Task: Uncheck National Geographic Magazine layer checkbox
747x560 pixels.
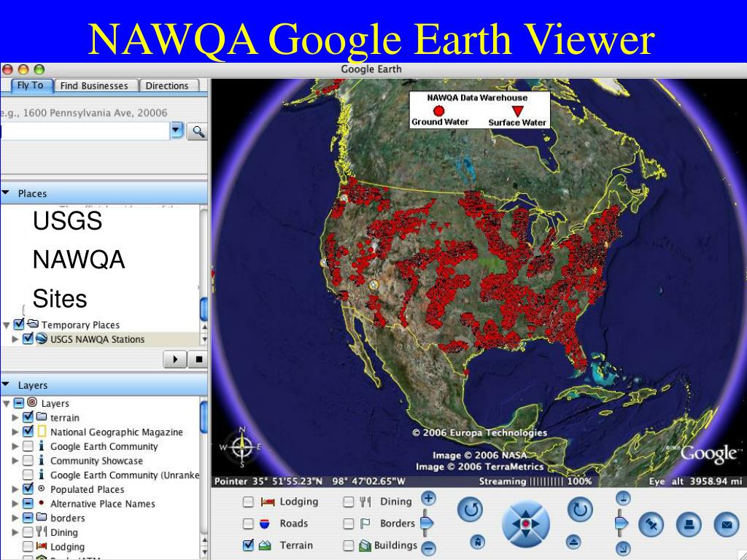Action: click(x=28, y=432)
